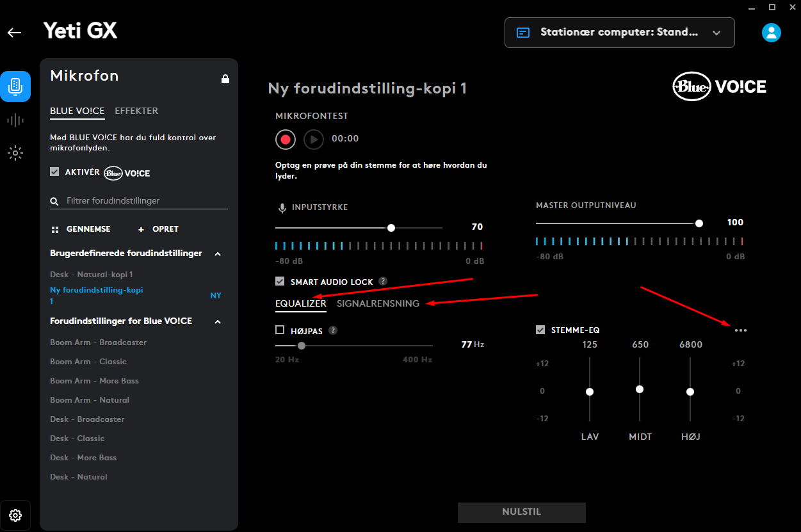
Task: Click the Højpas frequency slider handle
Action: 302,346
